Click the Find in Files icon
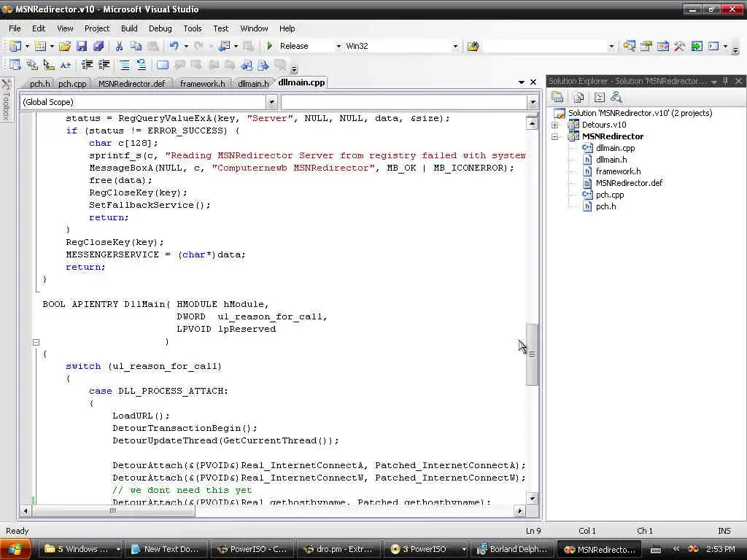The width and height of the screenshot is (747, 560). click(473, 46)
